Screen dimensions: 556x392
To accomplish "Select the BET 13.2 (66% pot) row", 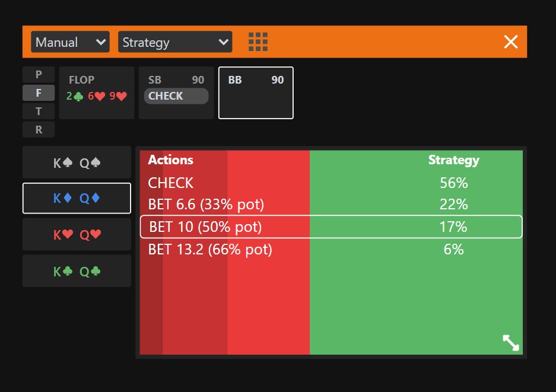I will [331, 250].
